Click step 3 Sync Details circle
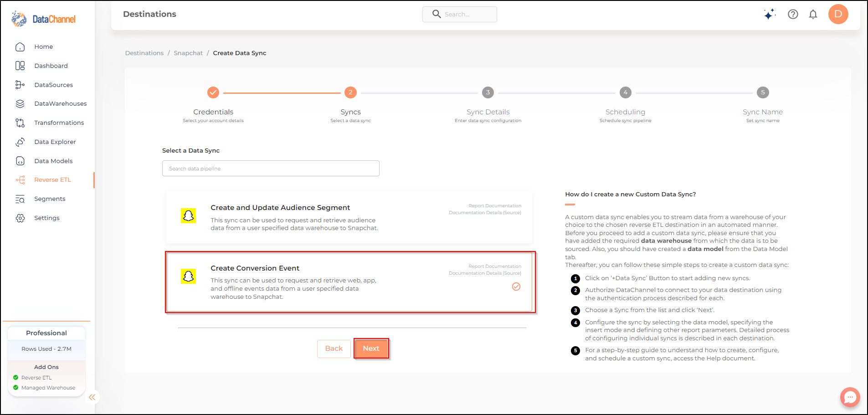Viewport: 868px width, 415px height. click(x=488, y=92)
